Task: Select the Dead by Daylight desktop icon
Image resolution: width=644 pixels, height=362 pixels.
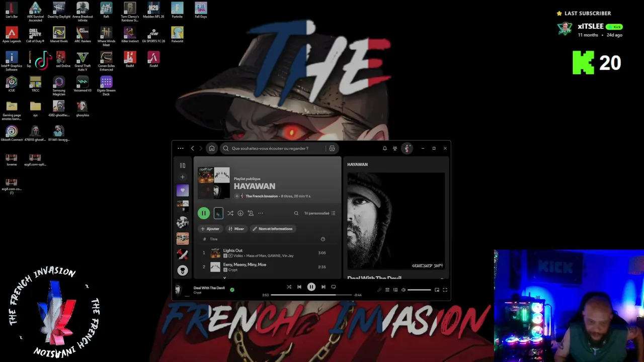Action: click(x=59, y=11)
